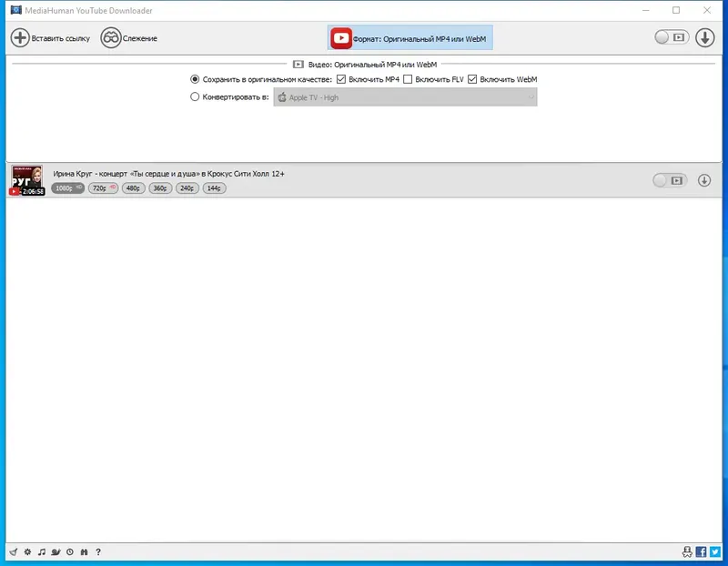Image resolution: width=728 pixels, height=566 pixels.
Task: Click Формат: Оригинальный MP4 или WebM button
Action: (x=410, y=37)
